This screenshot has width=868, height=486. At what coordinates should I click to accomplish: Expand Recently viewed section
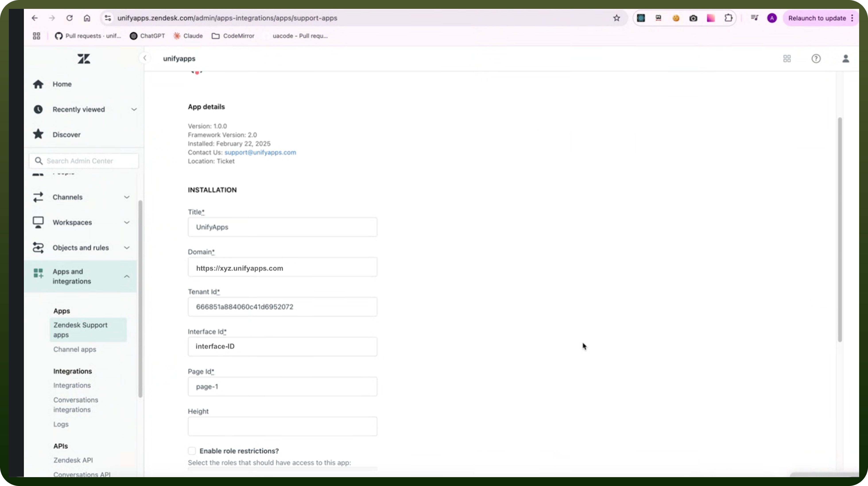click(134, 109)
